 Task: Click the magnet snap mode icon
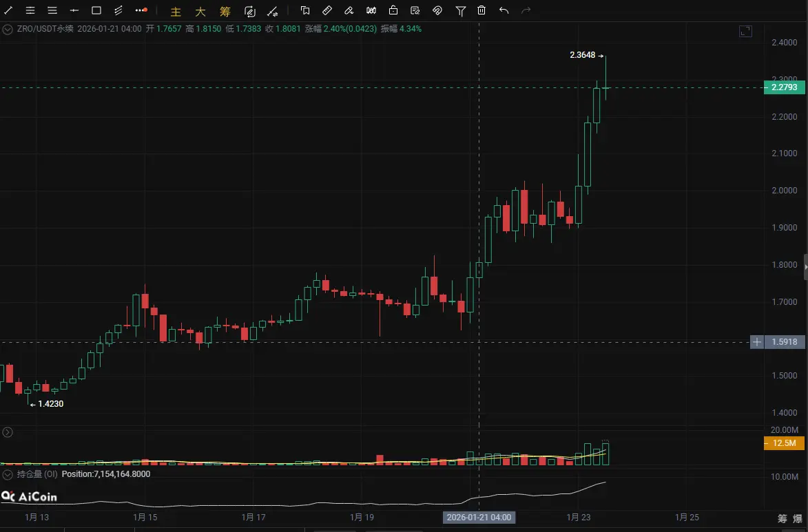point(437,10)
